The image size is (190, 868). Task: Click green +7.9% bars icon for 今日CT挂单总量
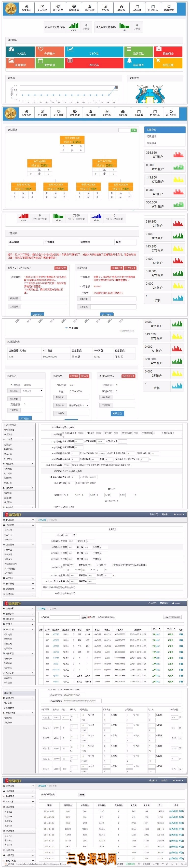(58, 216)
